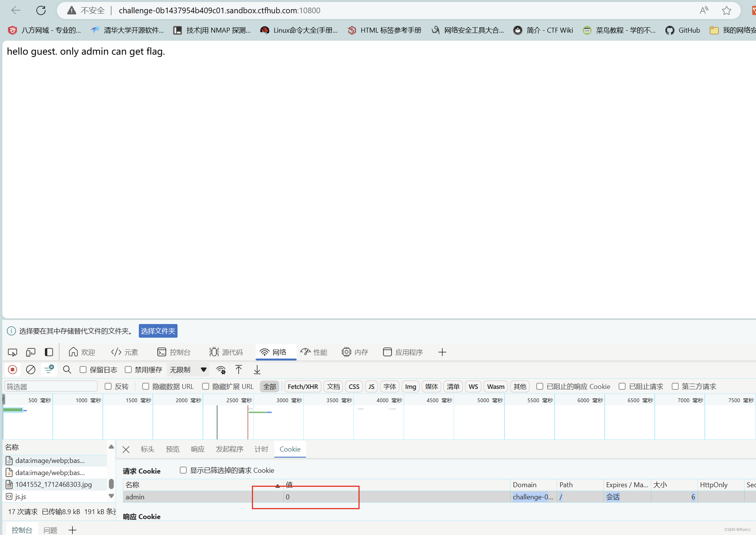Toggle 隐藏数据 URL checkbox

(146, 386)
